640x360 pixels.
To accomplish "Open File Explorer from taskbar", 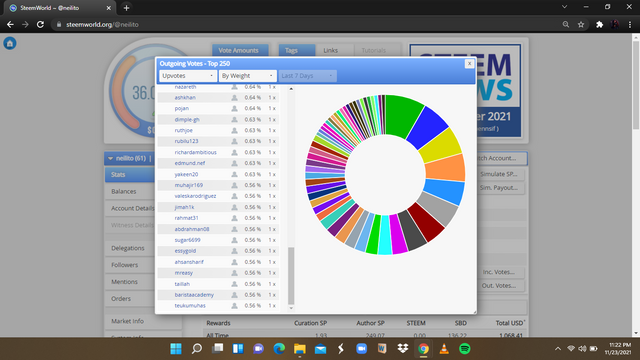I will (300, 349).
